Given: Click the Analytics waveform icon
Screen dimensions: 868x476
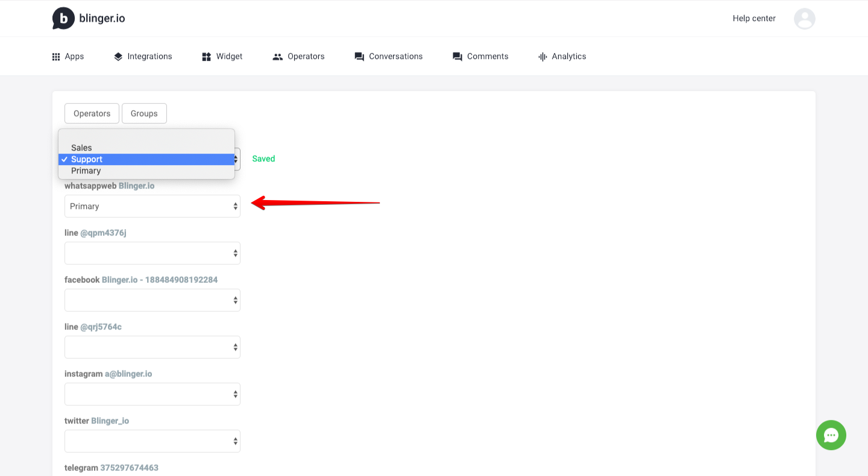Looking at the screenshot, I should point(542,57).
